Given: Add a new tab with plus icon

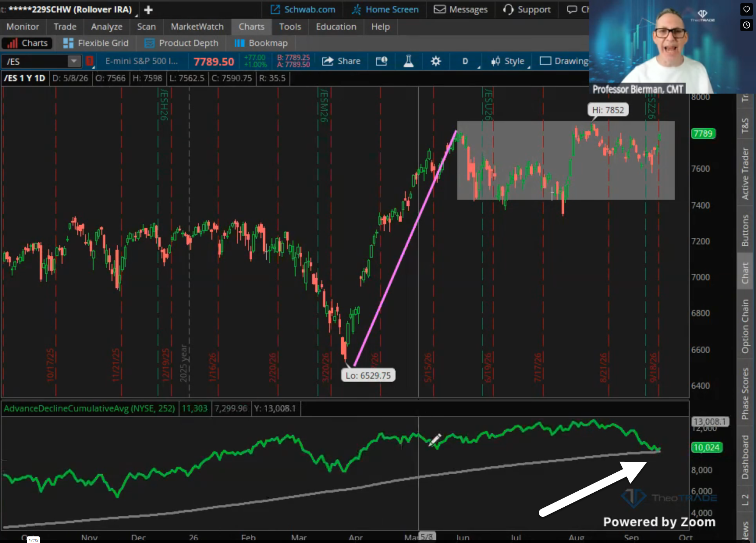Looking at the screenshot, I should 148,10.
